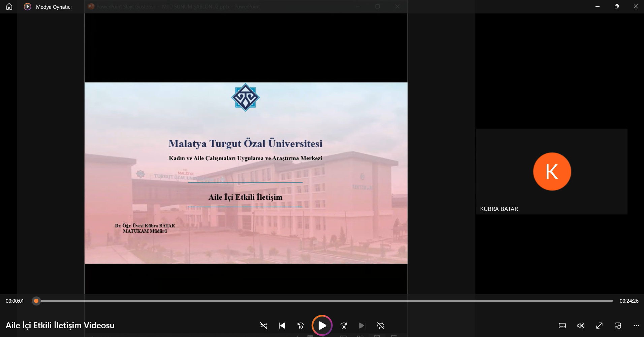Image resolution: width=644 pixels, height=337 pixels.
Task: Go to the Media Player home page
Action: [9, 7]
